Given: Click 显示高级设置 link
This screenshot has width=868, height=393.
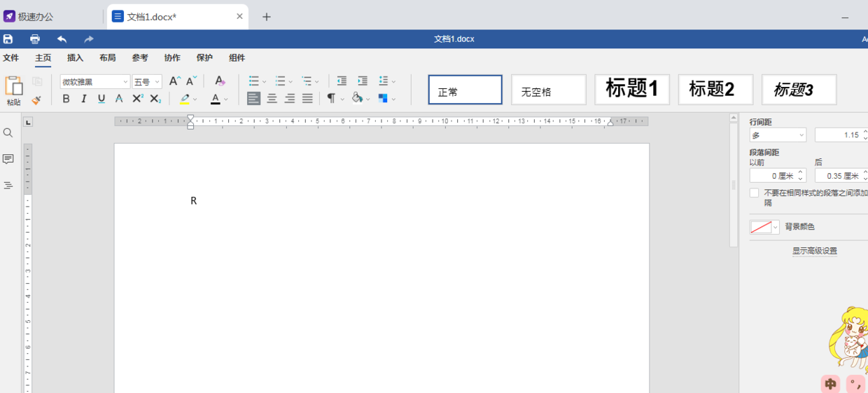Looking at the screenshot, I should click(814, 251).
